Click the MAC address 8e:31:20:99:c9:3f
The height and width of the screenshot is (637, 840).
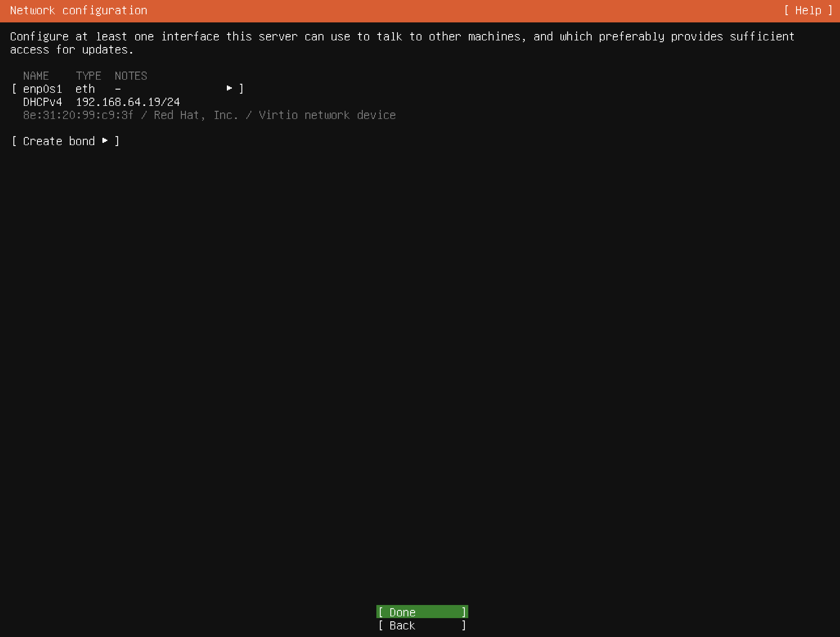point(78,115)
